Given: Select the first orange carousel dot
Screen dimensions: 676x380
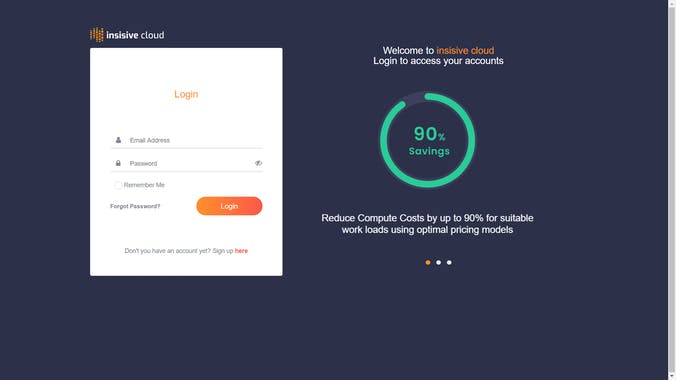Looking at the screenshot, I should click(x=428, y=262).
